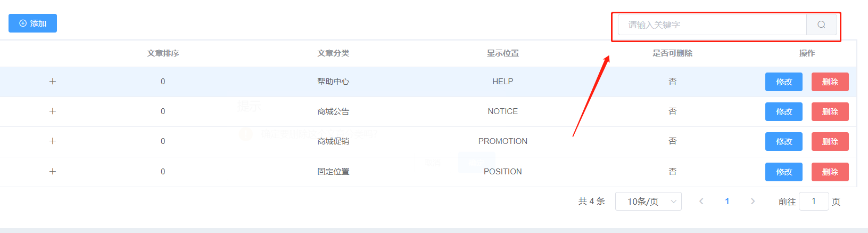Select page number 1 in pagination
868x233 pixels.
tap(727, 202)
